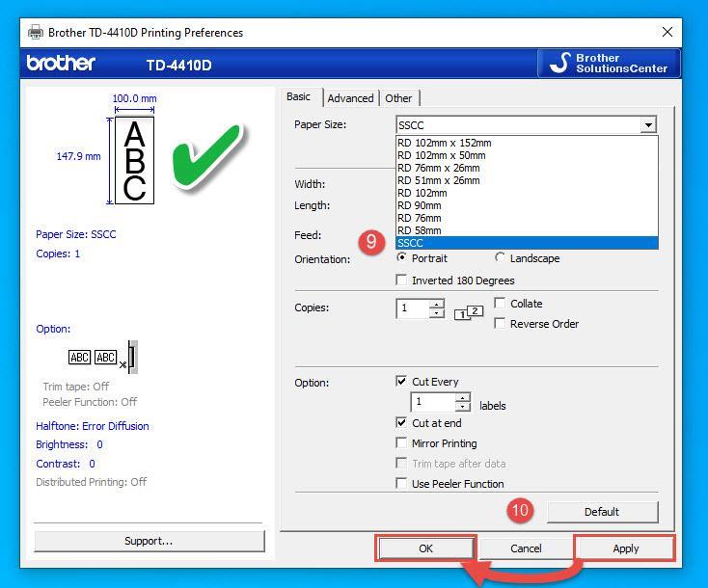
Task: Click the printer icon in title bar
Action: (36, 33)
